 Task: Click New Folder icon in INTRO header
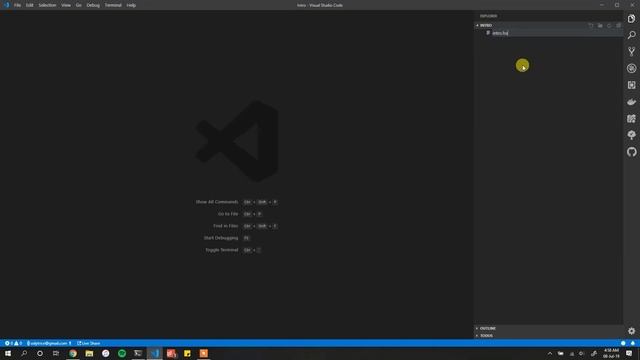[600, 25]
